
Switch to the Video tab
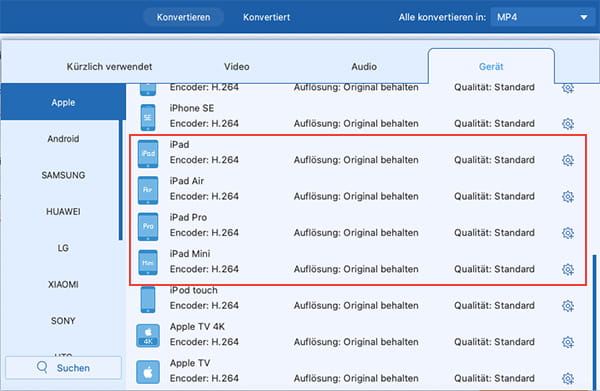pos(236,67)
